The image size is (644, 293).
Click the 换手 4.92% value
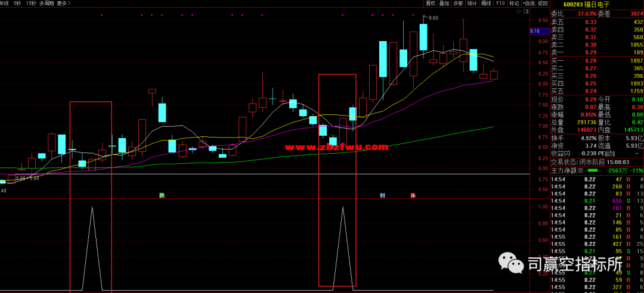pyautogui.click(x=588, y=138)
